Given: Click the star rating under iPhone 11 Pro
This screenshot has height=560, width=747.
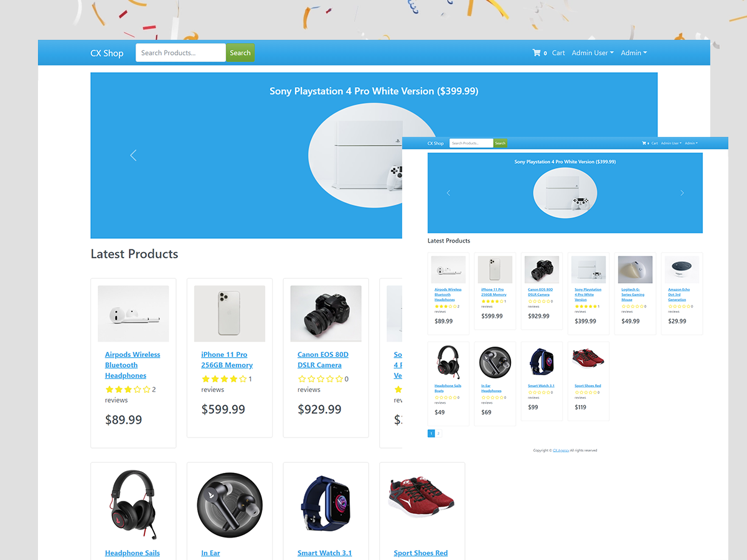Looking at the screenshot, I should [x=224, y=379].
